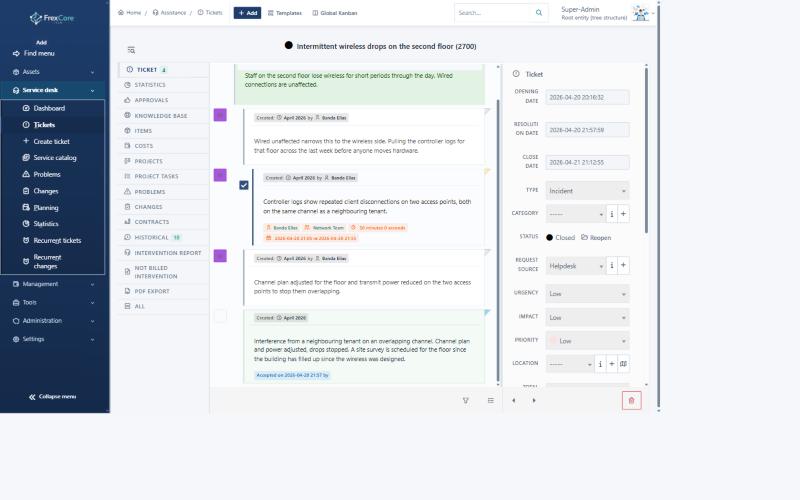Click the Opening date field

click(587, 97)
